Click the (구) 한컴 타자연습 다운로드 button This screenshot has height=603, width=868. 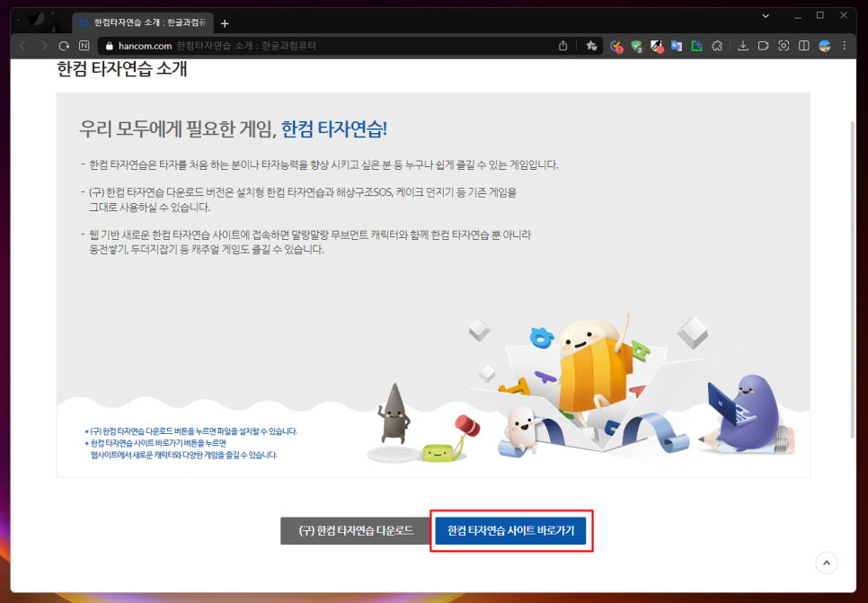[x=356, y=530]
